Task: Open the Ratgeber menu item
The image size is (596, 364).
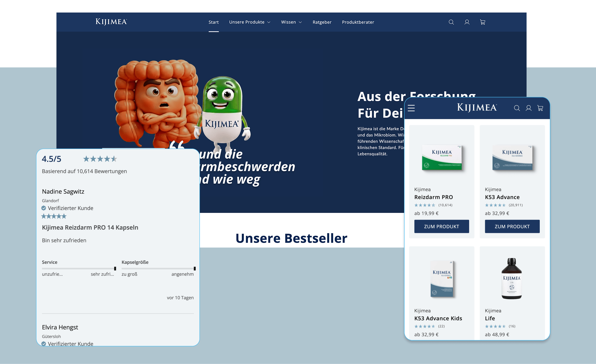Action: 322,22
